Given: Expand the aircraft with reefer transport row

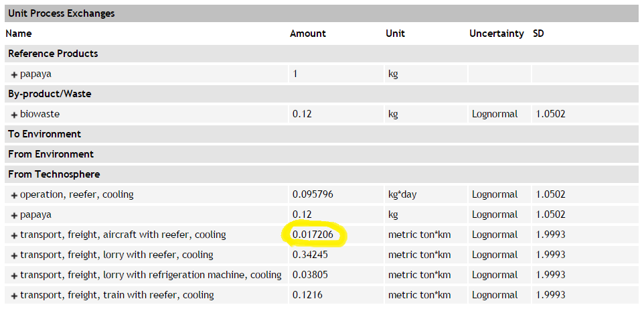Looking at the screenshot, I should coord(14,235).
